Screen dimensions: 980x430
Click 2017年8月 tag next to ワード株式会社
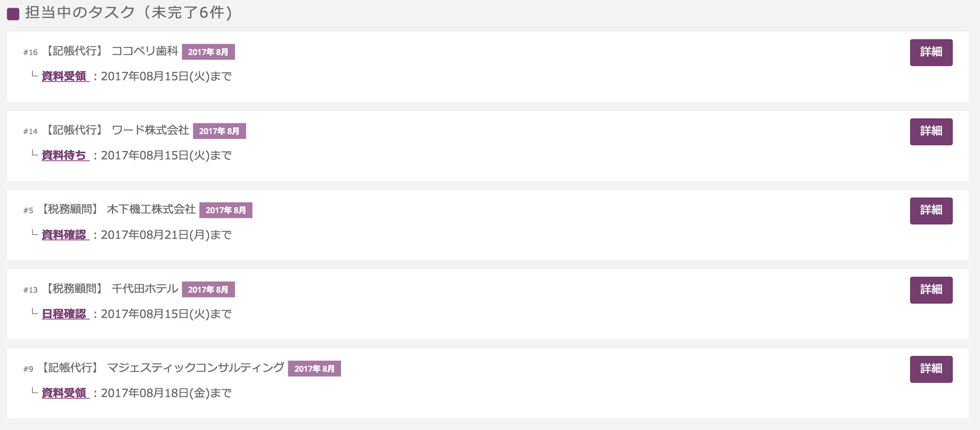(x=219, y=131)
